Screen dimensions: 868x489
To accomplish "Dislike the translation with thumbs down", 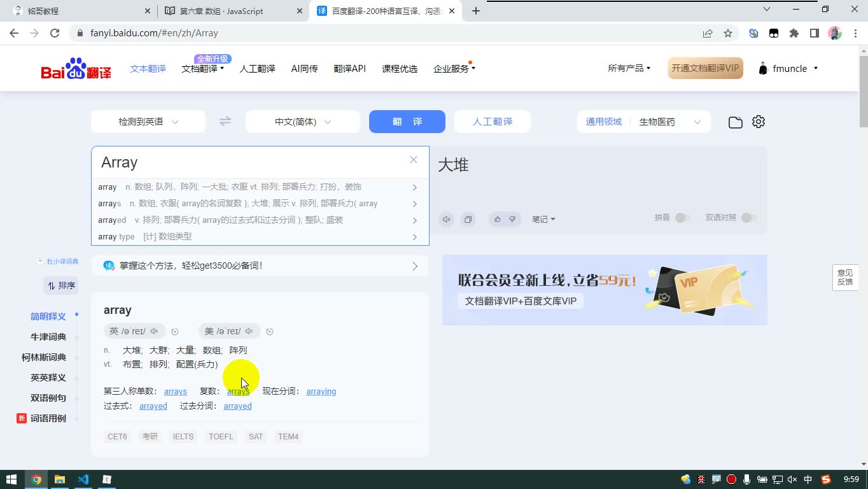I will tap(512, 219).
